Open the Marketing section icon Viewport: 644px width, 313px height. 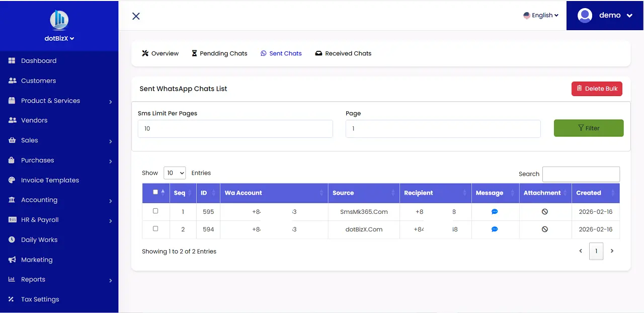point(11,260)
